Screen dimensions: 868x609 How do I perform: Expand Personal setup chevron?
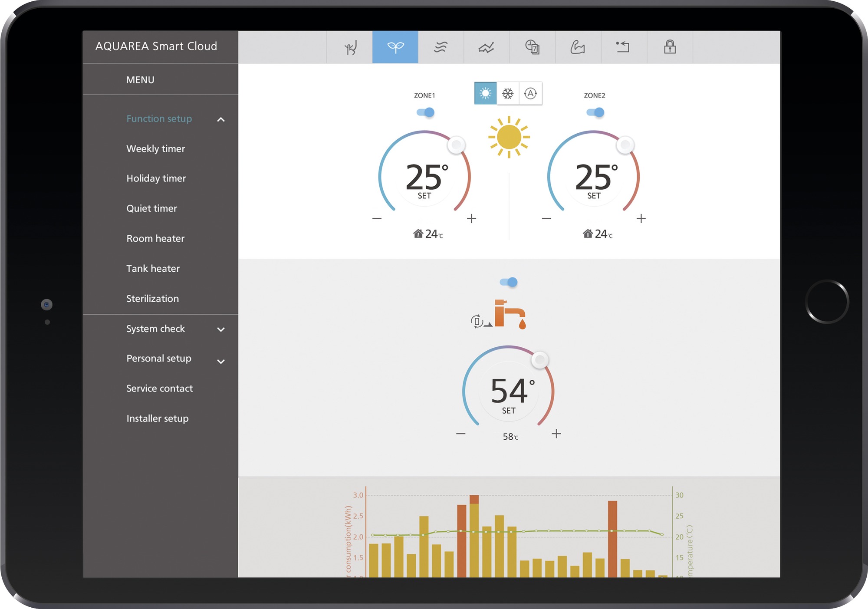click(221, 361)
